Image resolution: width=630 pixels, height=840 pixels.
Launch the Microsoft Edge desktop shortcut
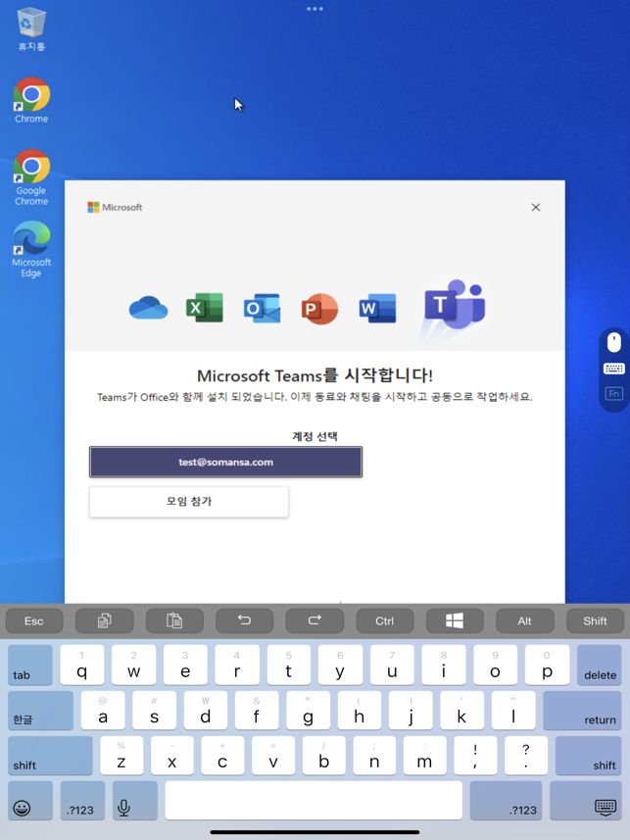click(31, 250)
